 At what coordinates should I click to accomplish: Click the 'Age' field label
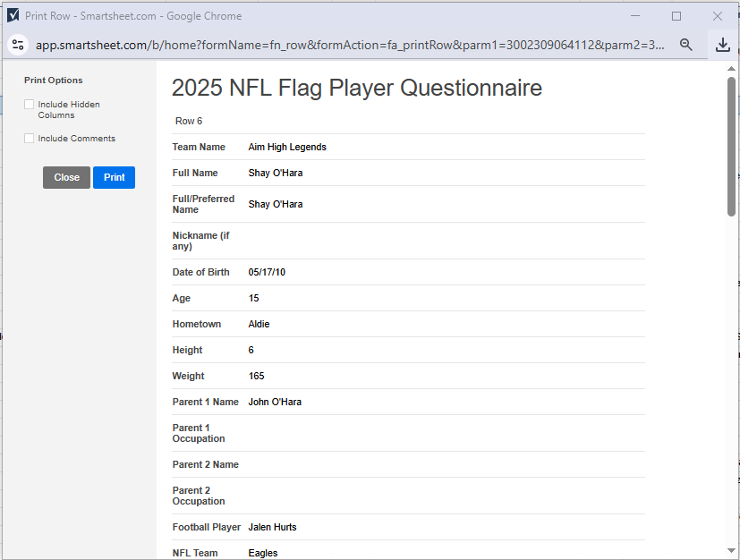tap(182, 298)
